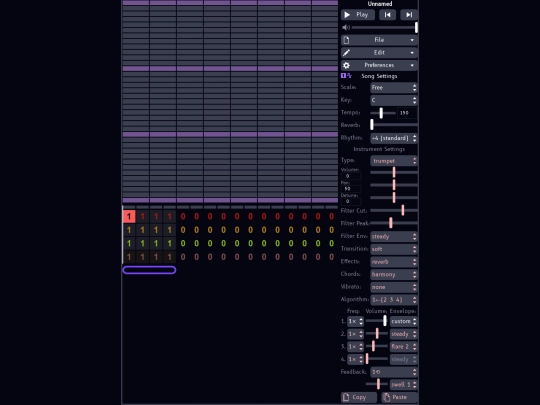540x405 pixels.
Task: Adjust operator 1 volume slider
Action: pyautogui.click(x=376, y=321)
